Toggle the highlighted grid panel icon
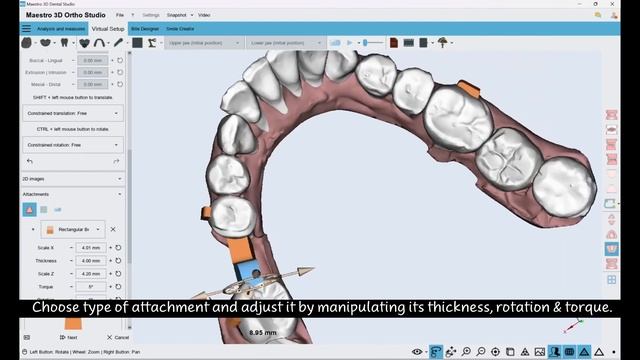The image size is (640, 360). coord(569,351)
